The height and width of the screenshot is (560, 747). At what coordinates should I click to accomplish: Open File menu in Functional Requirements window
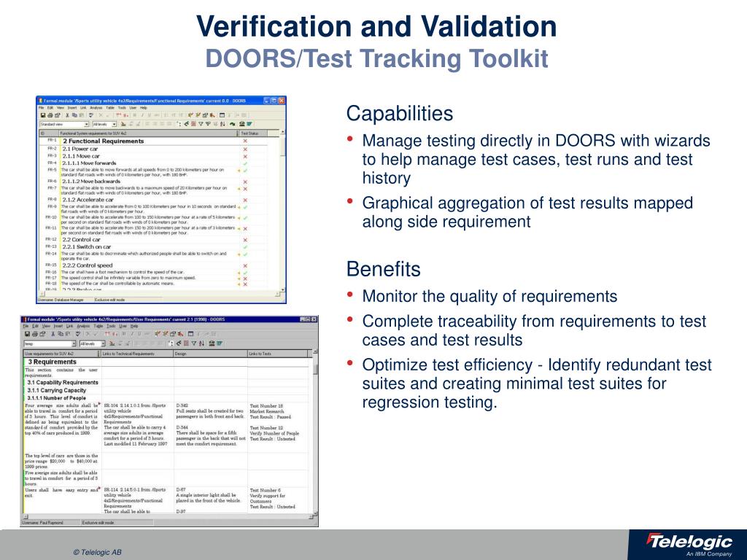[x=42, y=108]
